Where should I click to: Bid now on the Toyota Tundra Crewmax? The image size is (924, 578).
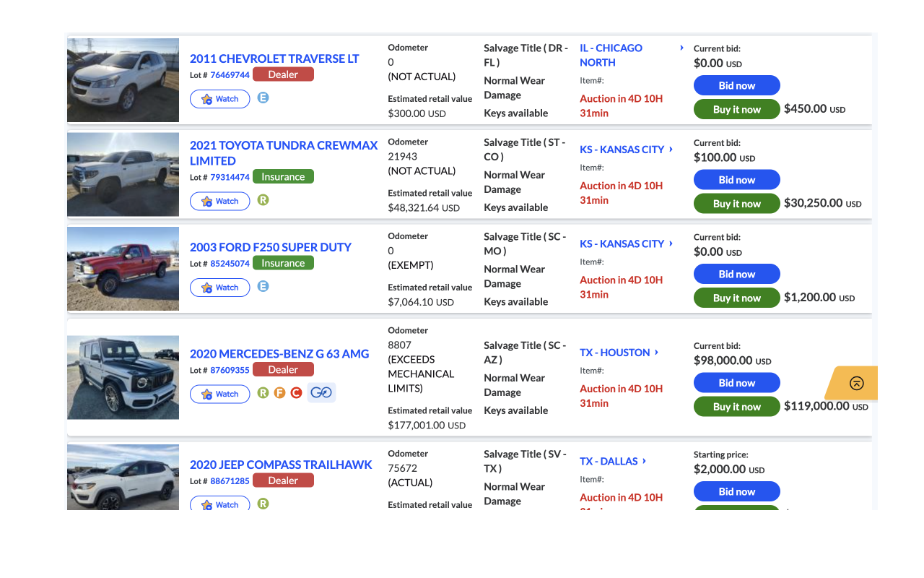737,180
